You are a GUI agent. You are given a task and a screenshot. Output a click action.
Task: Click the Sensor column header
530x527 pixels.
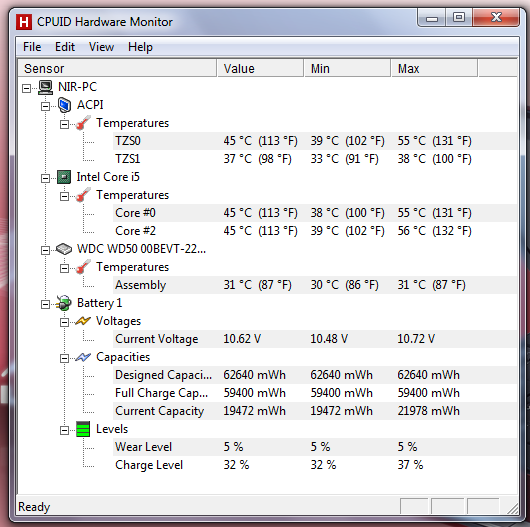(x=117, y=69)
